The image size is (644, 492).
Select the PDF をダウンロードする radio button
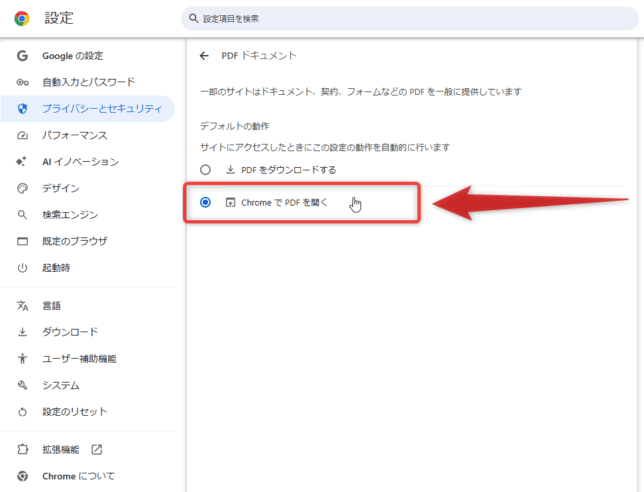[x=205, y=170]
